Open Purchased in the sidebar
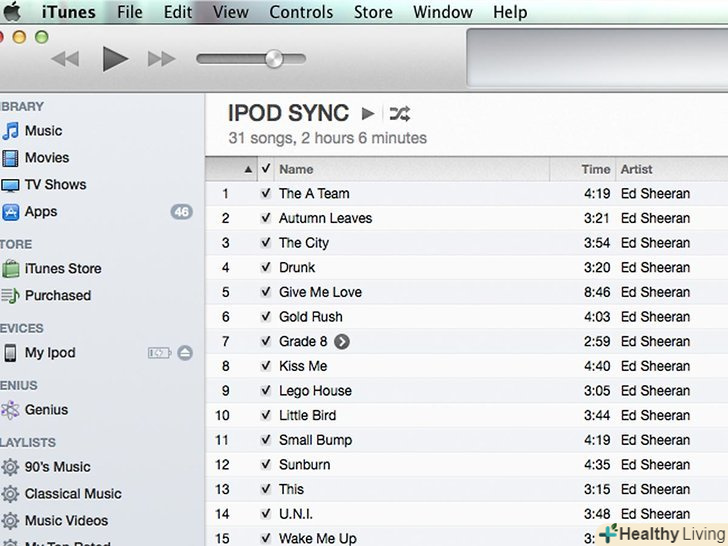Image resolution: width=728 pixels, height=546 pixels. pyautogui.click(x=58, y=296)
